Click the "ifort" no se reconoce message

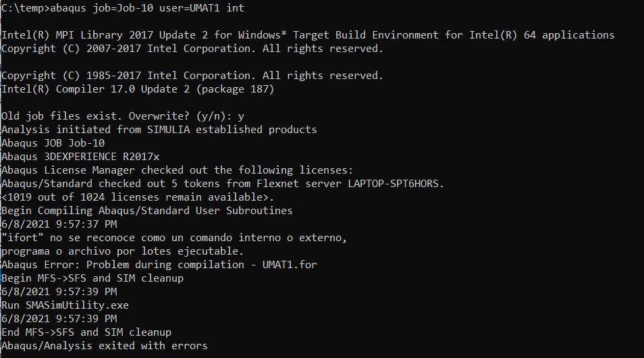(174, 238)
